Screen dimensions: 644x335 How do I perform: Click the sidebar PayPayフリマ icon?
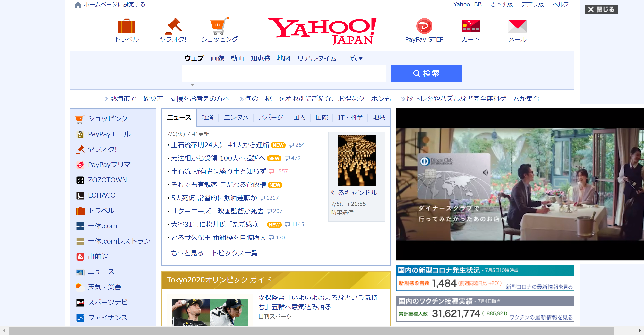80,165
